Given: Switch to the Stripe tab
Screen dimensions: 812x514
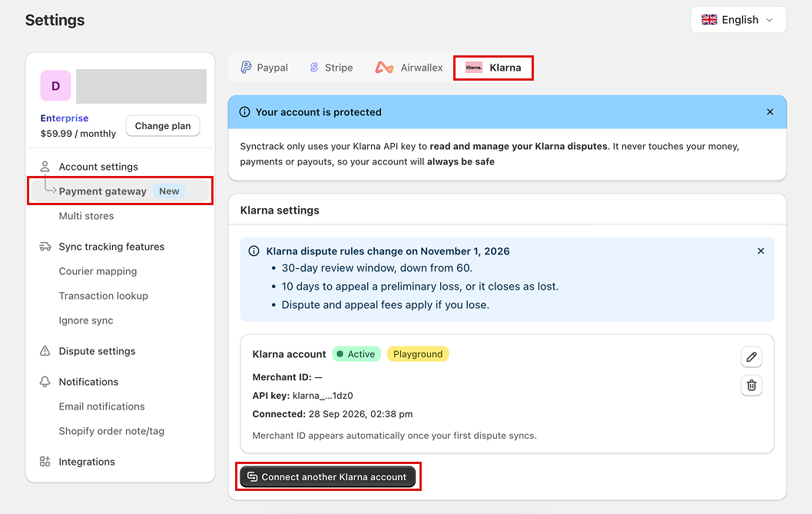Looking at the screenshot, I should (x=331, y=68).
